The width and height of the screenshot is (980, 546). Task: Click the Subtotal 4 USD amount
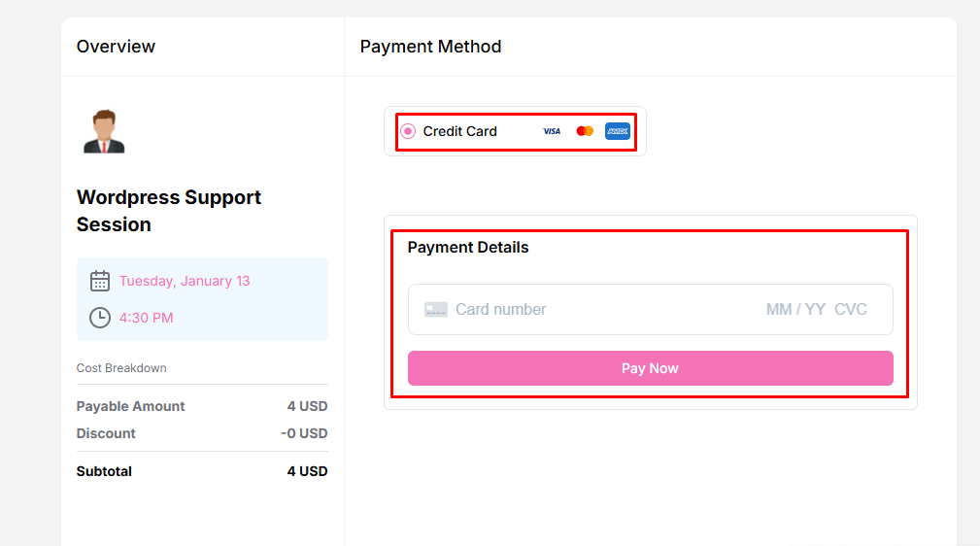pyautogui.click(x=307, y=471)
